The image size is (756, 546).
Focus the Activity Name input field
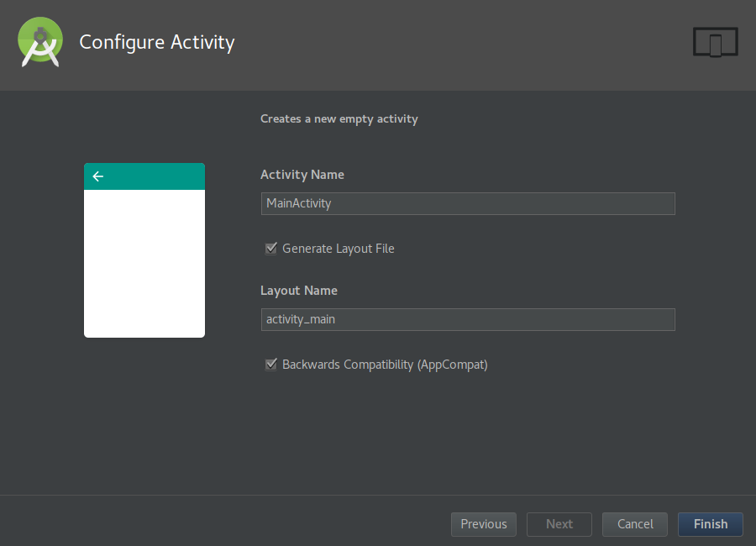click(x=468, y=203)
